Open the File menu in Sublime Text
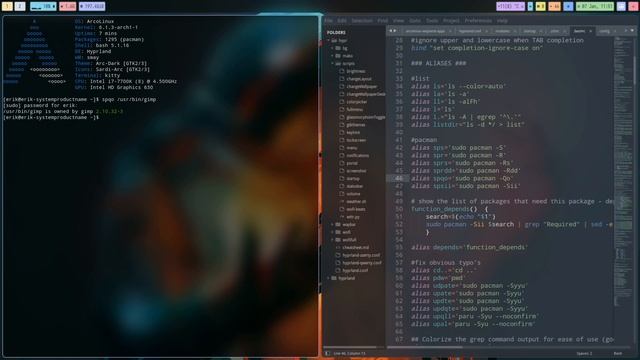 point(329,20)
